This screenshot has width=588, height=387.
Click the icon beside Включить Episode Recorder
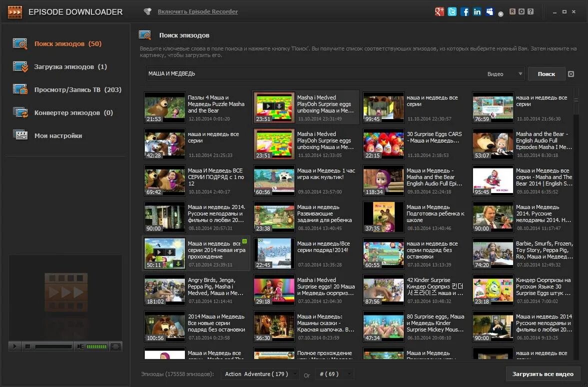[148, 11]
